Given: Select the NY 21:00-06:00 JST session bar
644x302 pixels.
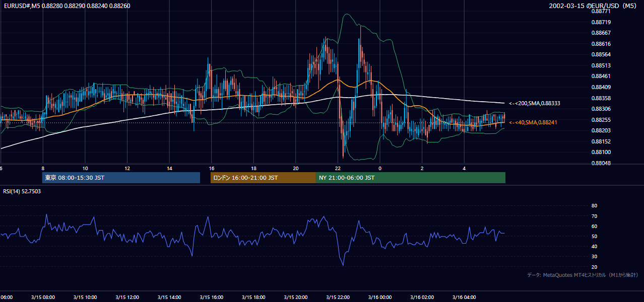Looking at the screenshot, I should pyautogui.click(x=411, y=178).
